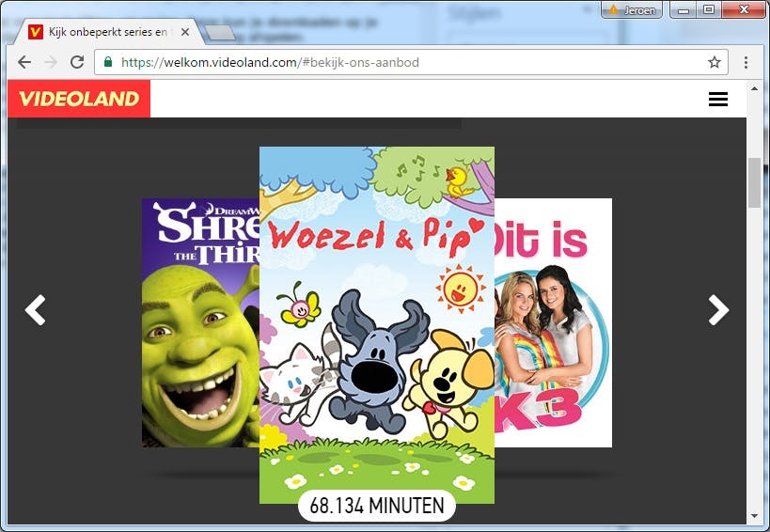Image resolution: width=770 pixels, height=532 pixels.
Task: Minimize the Chrome window
Action: (684, 9)
